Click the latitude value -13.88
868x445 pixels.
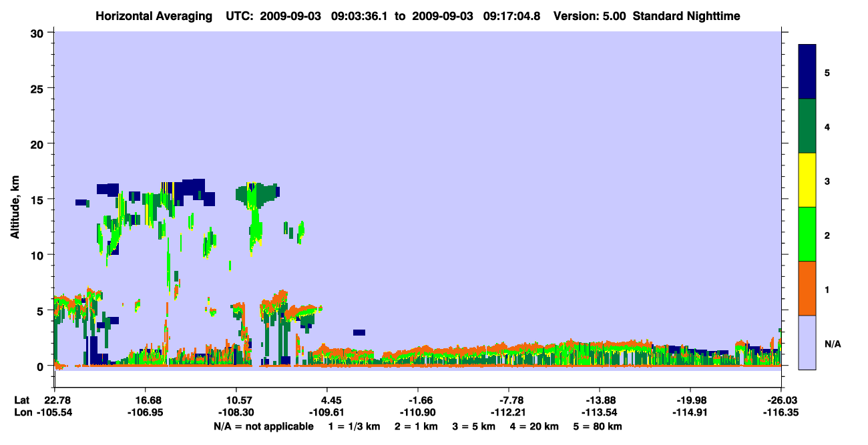coord(600,400)
